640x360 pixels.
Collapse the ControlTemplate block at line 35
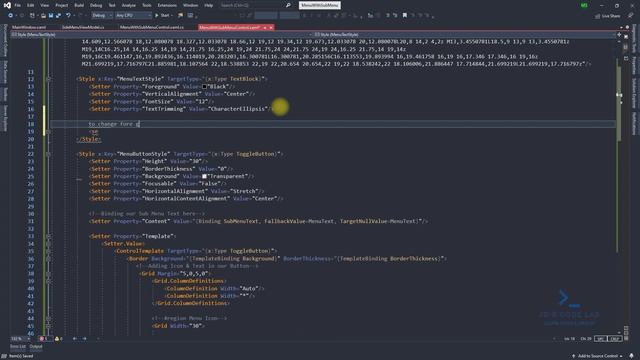pos(49,251)
